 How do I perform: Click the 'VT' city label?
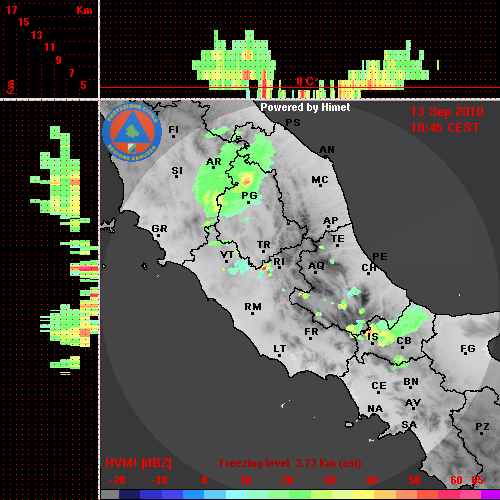click(x=227, y=255)
